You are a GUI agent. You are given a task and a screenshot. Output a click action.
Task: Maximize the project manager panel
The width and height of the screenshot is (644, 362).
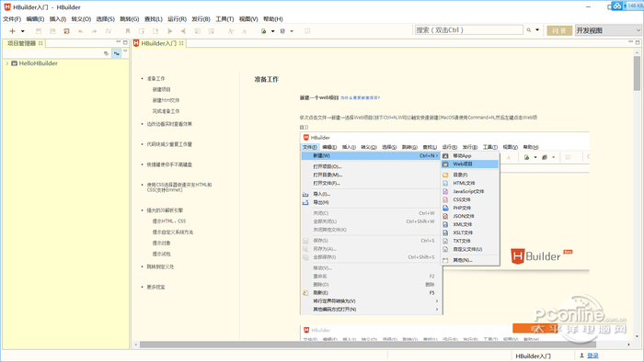125,42
